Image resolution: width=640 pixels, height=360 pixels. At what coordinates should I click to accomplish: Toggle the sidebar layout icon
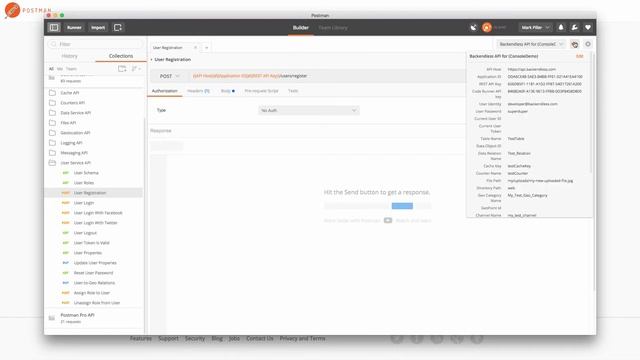54,27
